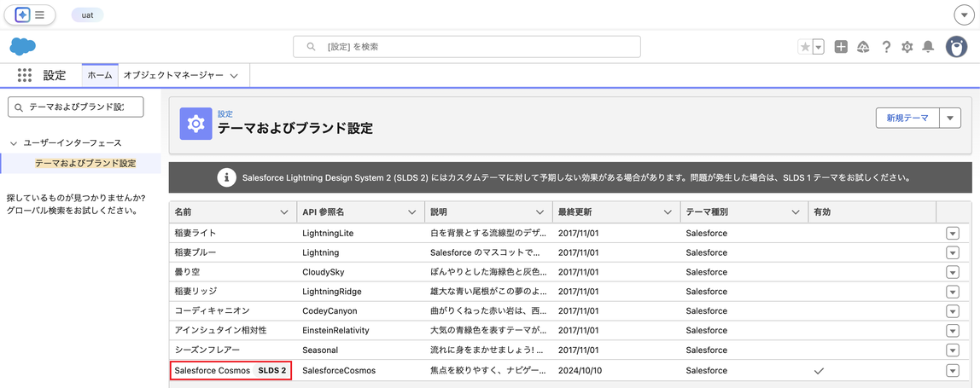Viewport: 980px width, 388px height.
Task: Open row actions for シーズンフレアー
Action: pyautogui.click(x=953, y=350)
